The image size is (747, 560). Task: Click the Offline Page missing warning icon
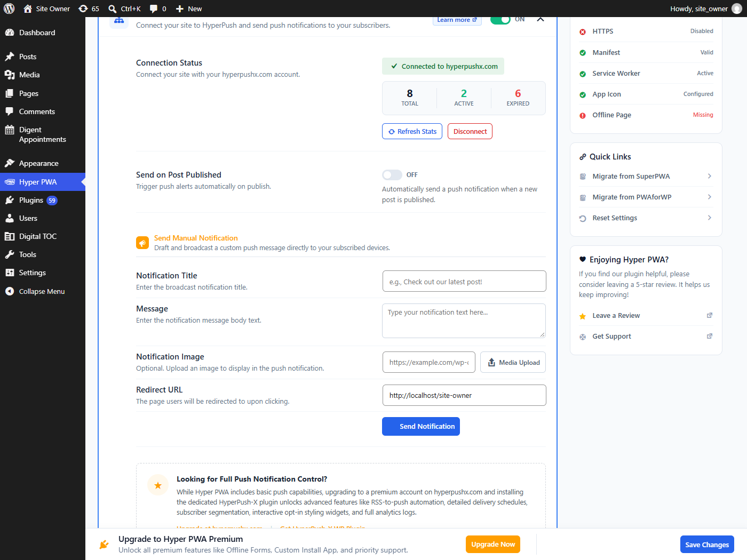click(583, 115)
